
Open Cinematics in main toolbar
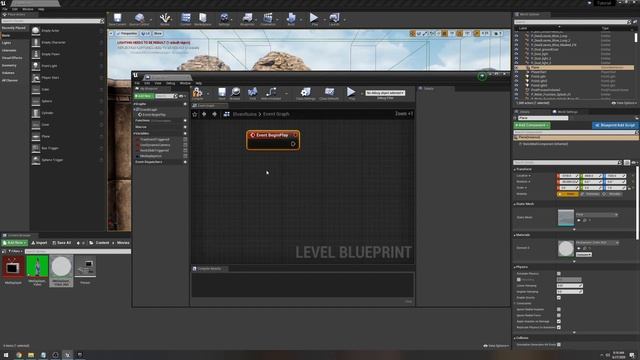pos(268,19)
